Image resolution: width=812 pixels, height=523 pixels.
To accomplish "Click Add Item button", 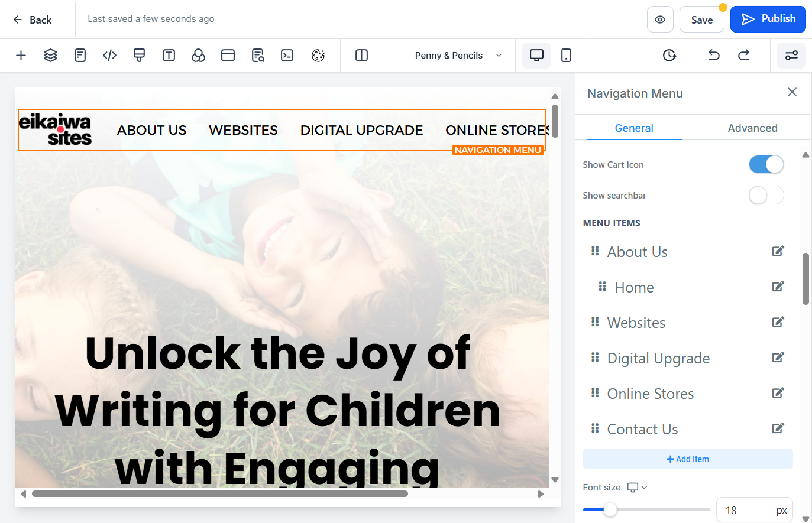I will pos(688,459).
